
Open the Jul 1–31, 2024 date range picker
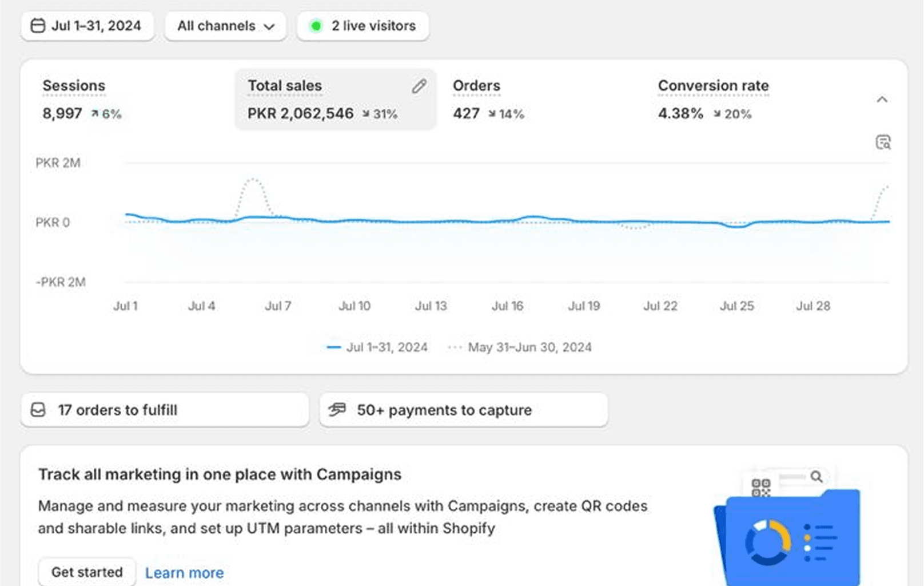tap(87, 26)
